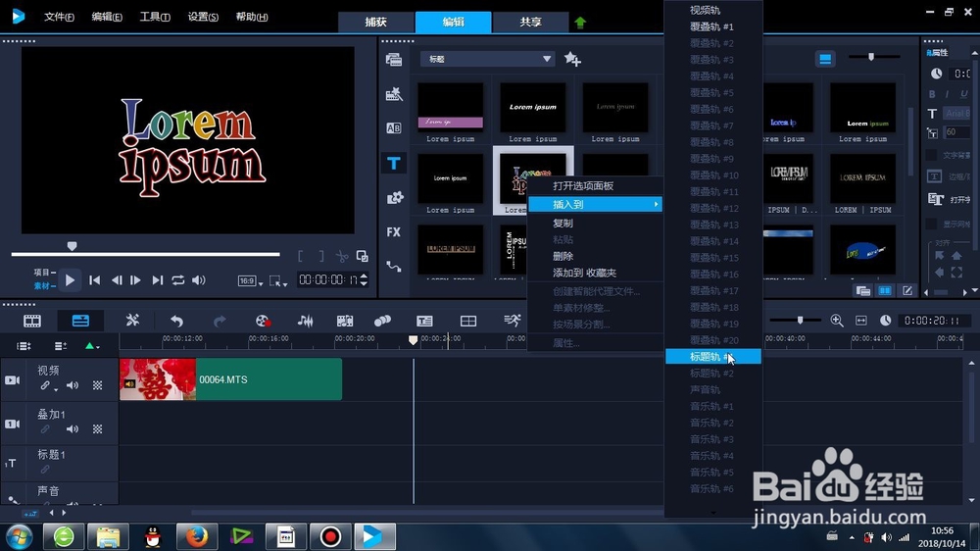Open the FX filter library

[394, 232]
